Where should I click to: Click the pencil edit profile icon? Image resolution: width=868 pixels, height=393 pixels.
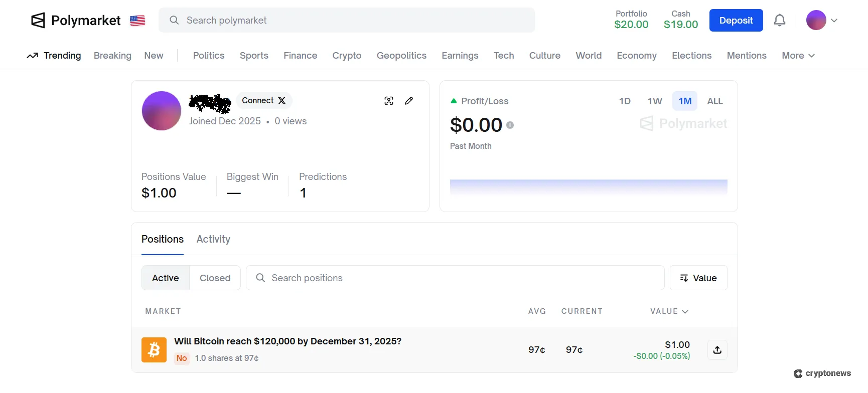(409, 101)
